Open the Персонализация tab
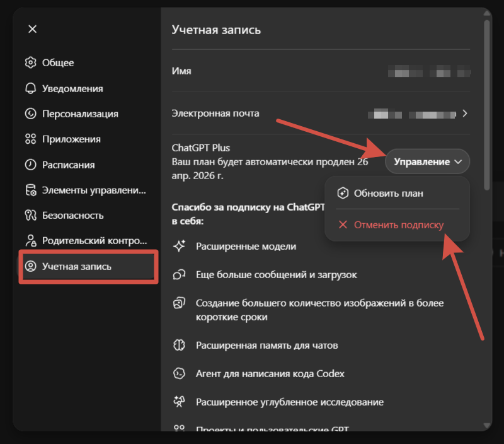The image size is (504, 444). 80,114
